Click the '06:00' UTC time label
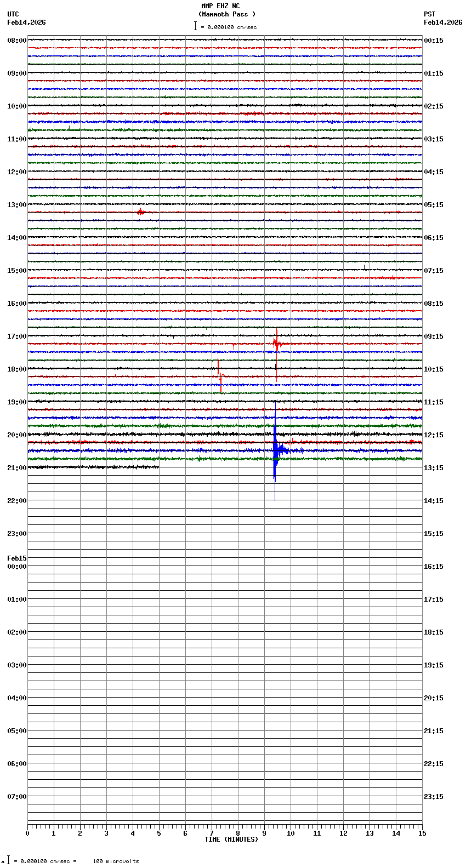This screenshot has width=466, height=868. point(17,764)
